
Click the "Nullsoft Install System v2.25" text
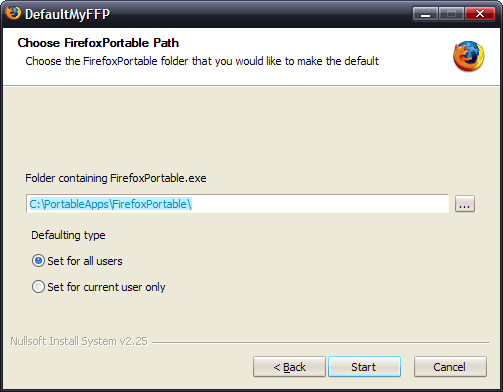79,341
